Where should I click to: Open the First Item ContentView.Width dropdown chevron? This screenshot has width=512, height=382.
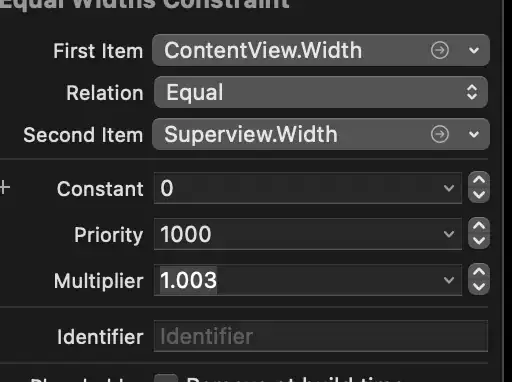[x=474, y=51]
